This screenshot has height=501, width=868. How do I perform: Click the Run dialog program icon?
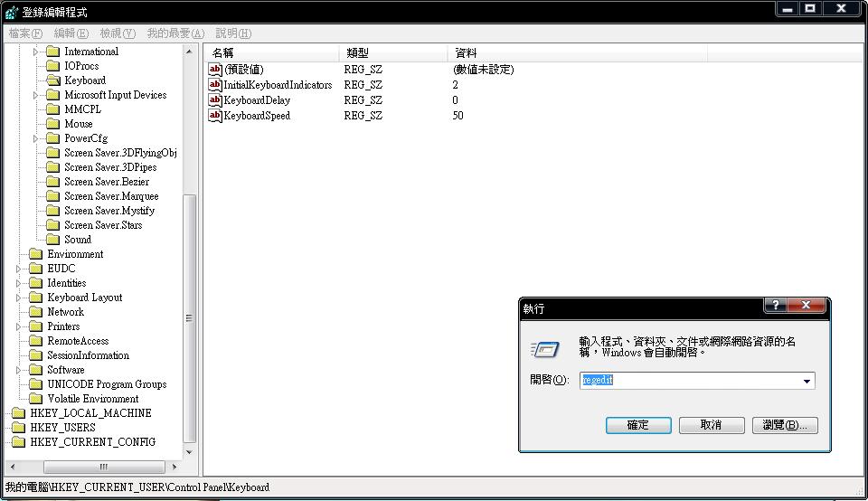point(544,350)
